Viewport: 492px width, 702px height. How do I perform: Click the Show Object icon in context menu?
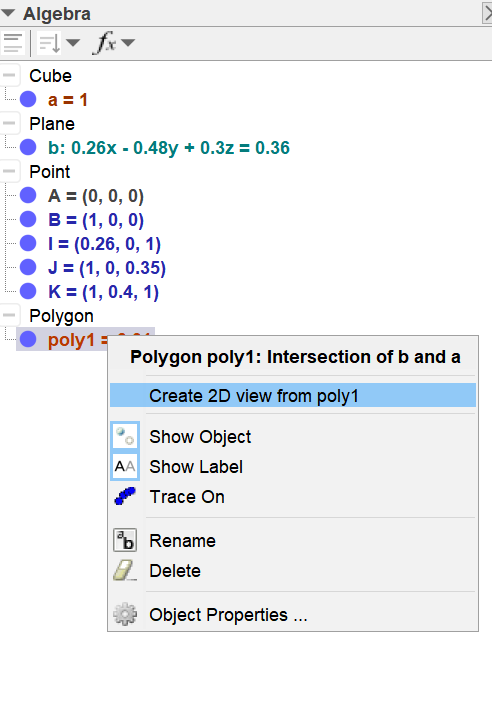(125, 436)
